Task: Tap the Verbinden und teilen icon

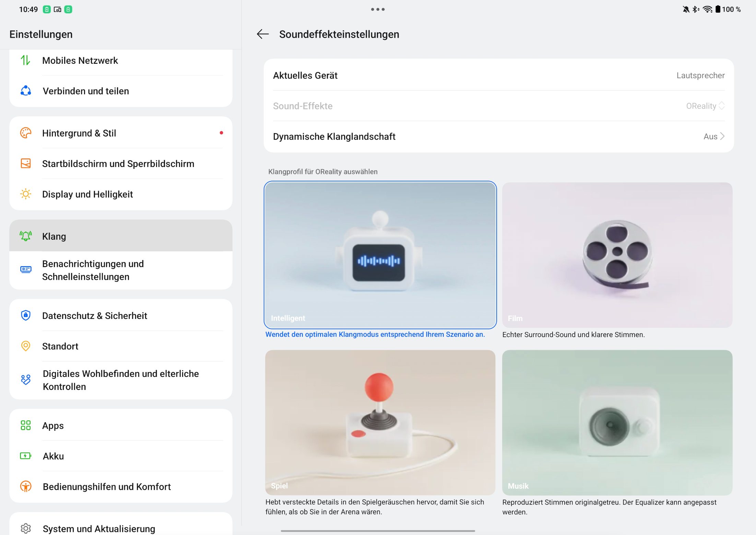Action: (26, 91)
